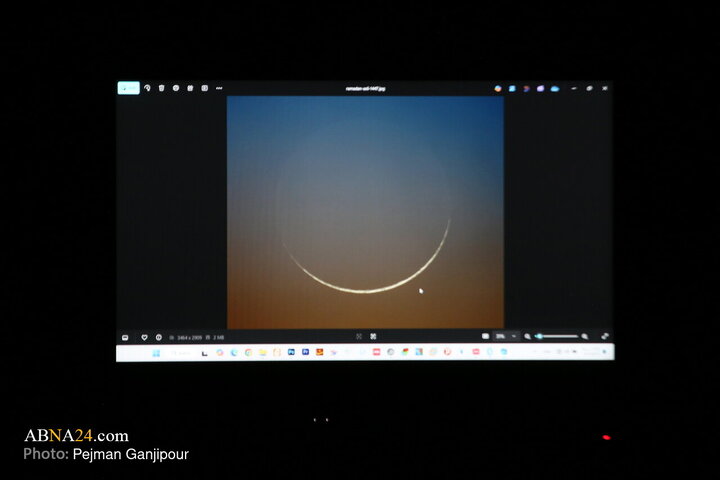Click the zoom in magnifier icon

(585, 336)
